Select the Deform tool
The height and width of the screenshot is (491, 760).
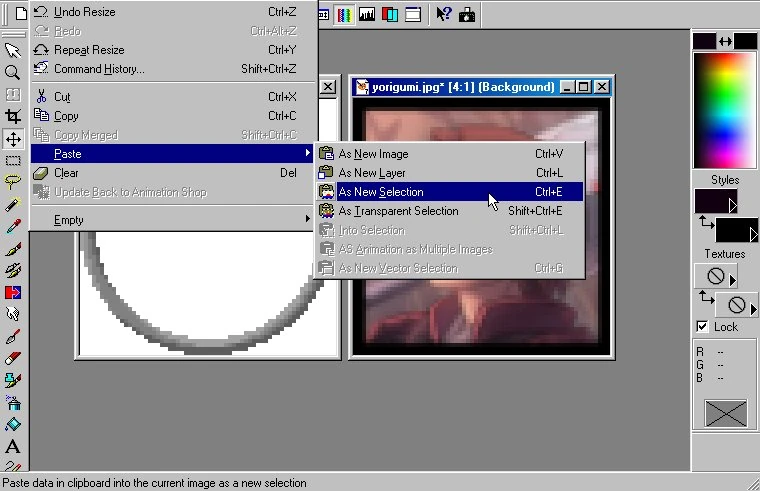point(13,95)
